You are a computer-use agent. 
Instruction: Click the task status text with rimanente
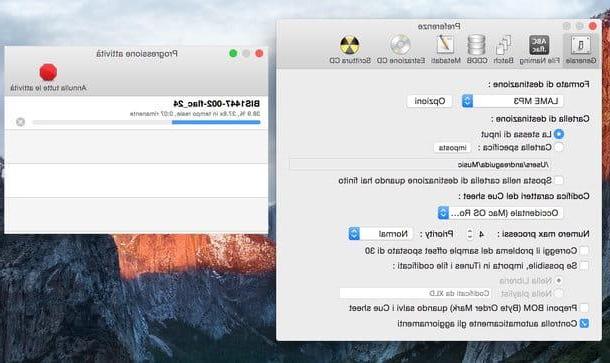195,114
